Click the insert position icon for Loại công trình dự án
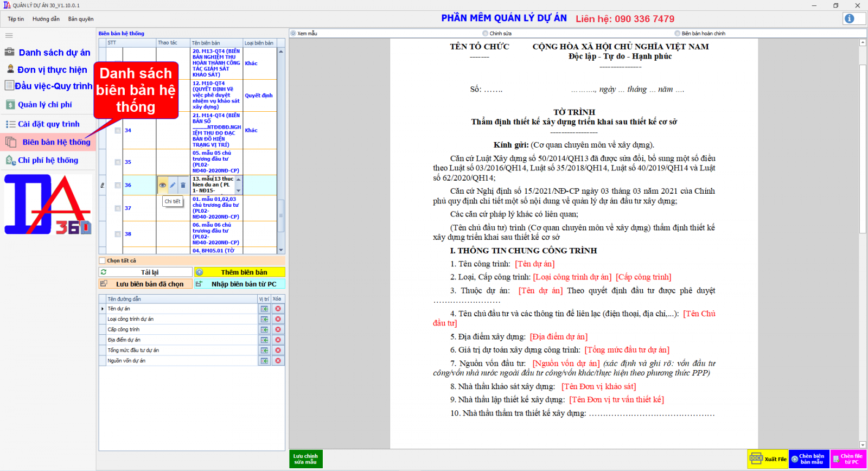 click(264, 319)
